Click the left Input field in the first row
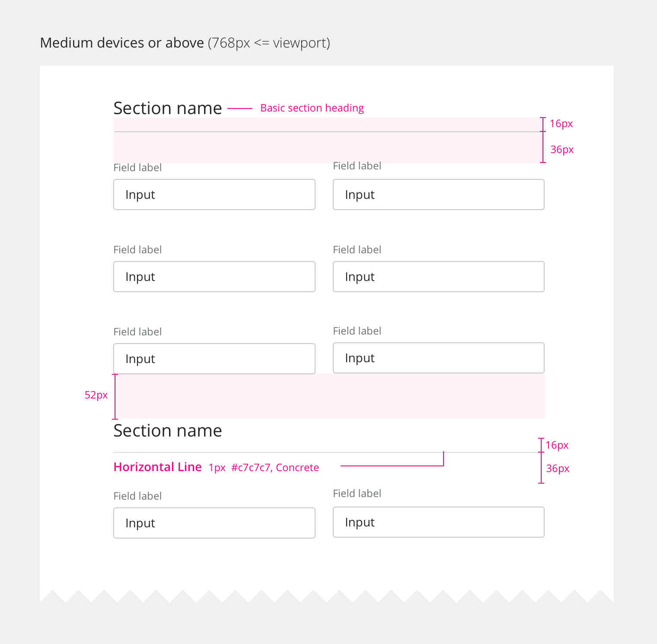Viewport: 657px width, 644px height. point(214,194)
